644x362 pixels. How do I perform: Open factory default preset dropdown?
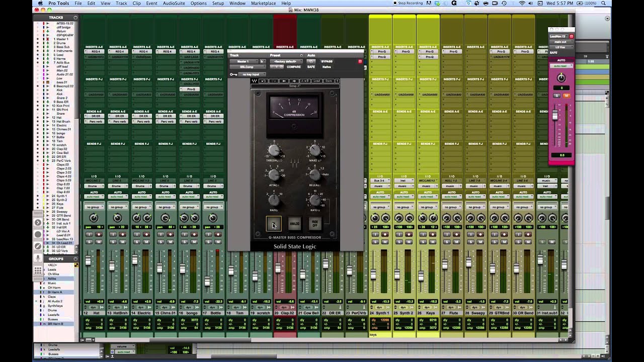pyautogui.click(x=286, y=61)
